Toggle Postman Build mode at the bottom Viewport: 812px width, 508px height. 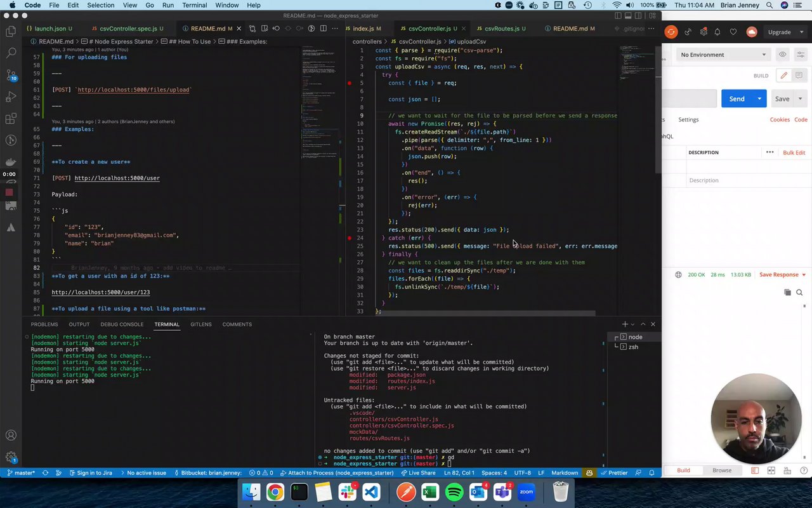[x=683, y=471]
